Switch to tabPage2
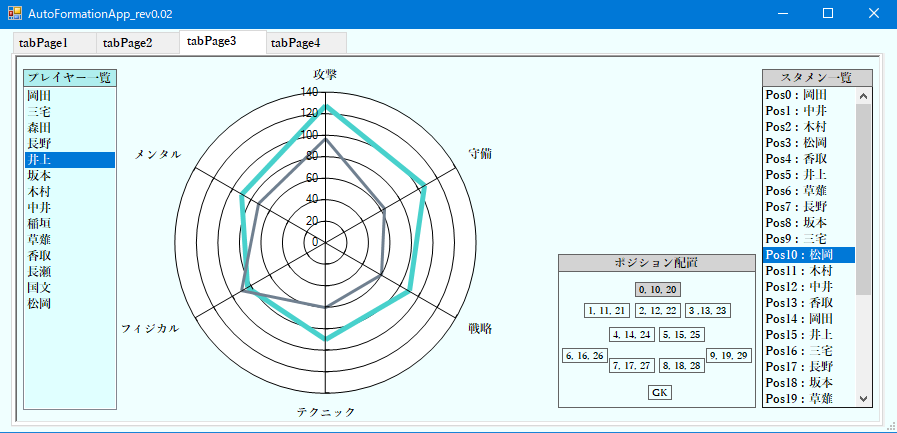 click(x=138, y=43)
